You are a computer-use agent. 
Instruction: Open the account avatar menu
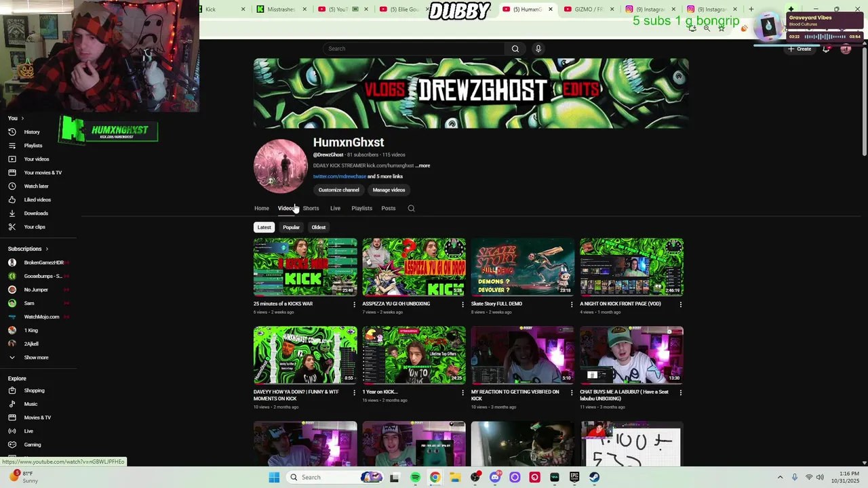click(x=846, y=49)
